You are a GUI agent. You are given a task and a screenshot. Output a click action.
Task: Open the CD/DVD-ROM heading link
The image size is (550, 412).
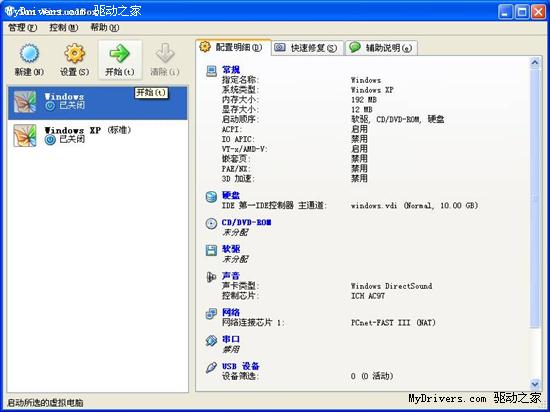(x=246, y=222)
